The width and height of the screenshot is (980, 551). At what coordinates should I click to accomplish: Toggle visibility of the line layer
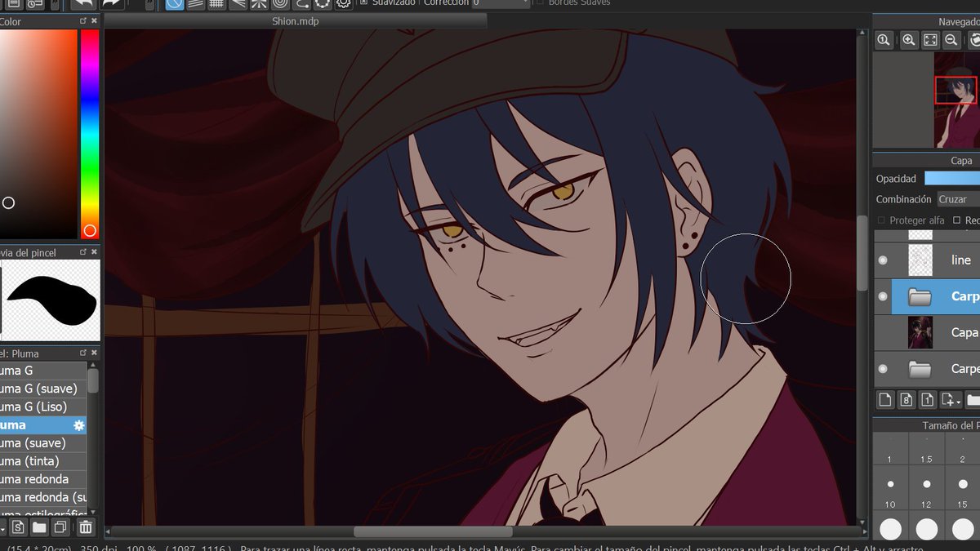coord(882,260)
